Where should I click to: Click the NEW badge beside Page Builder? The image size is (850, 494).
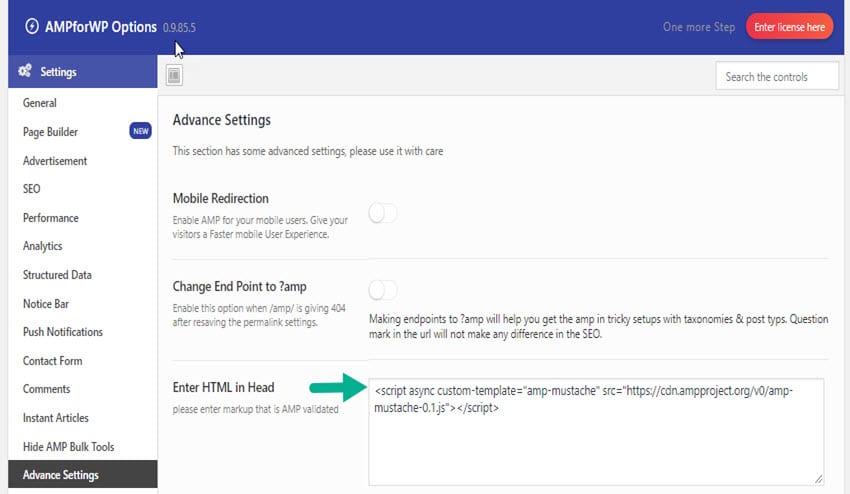tap(140, 131)
